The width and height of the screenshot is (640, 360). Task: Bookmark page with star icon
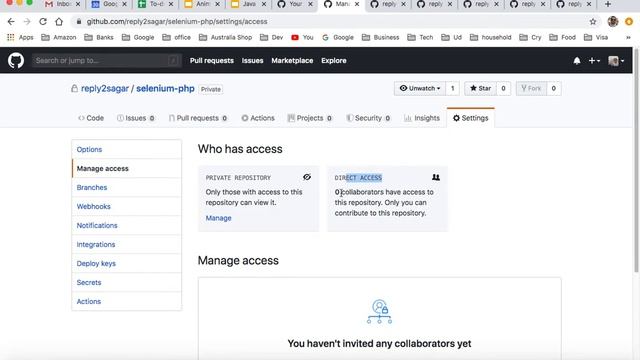pos(593,22)
